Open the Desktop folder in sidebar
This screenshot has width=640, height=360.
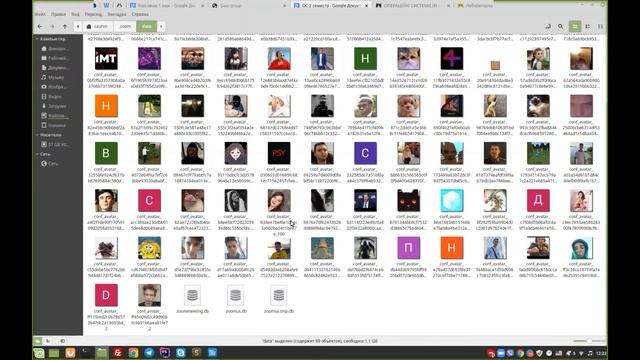point(55,58)
